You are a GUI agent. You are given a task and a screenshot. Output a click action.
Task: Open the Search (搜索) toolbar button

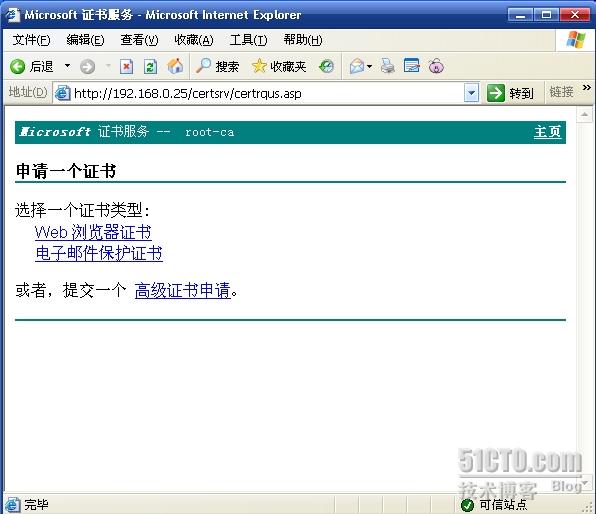(217, 67)
